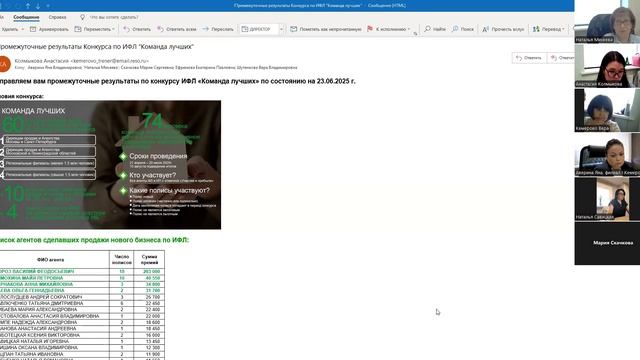
Task: Start Прочесть вслух read aloud
Action: pyautogui.click(x=503, y=29)
